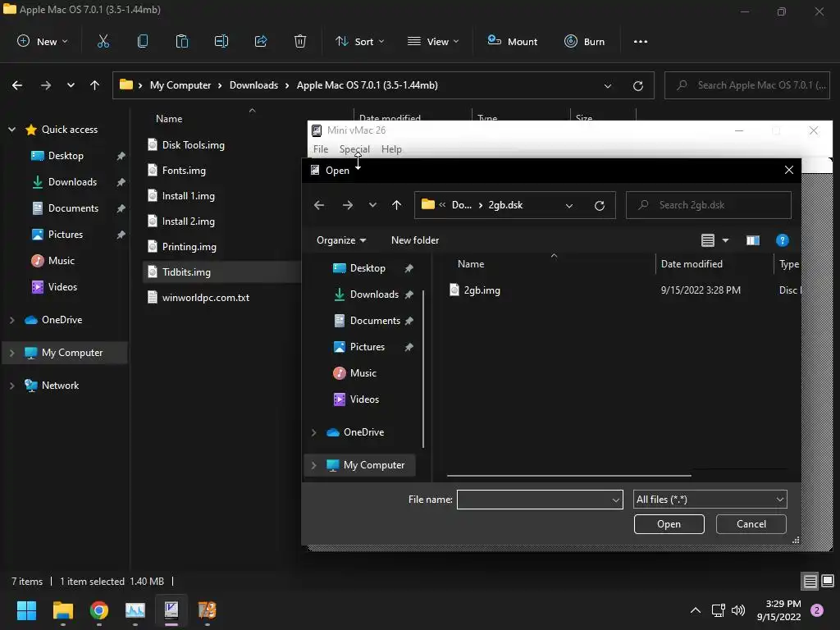Click the blue Help icon in Open dialog

782,240
